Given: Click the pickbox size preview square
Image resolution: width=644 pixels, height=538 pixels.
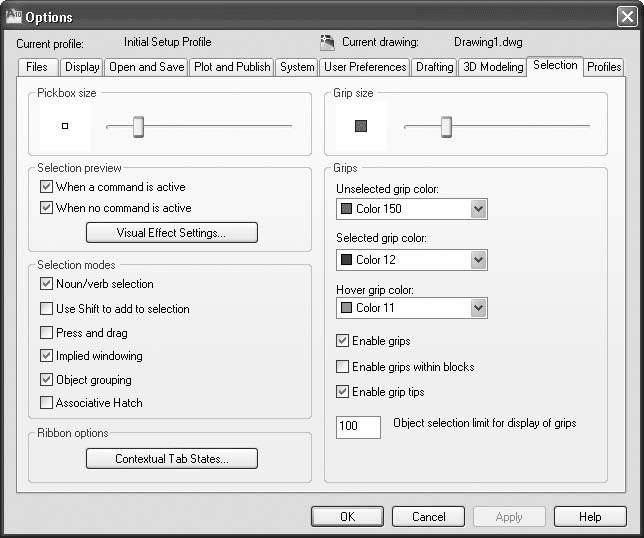Looking at the screenshot, I should (65, 126).
